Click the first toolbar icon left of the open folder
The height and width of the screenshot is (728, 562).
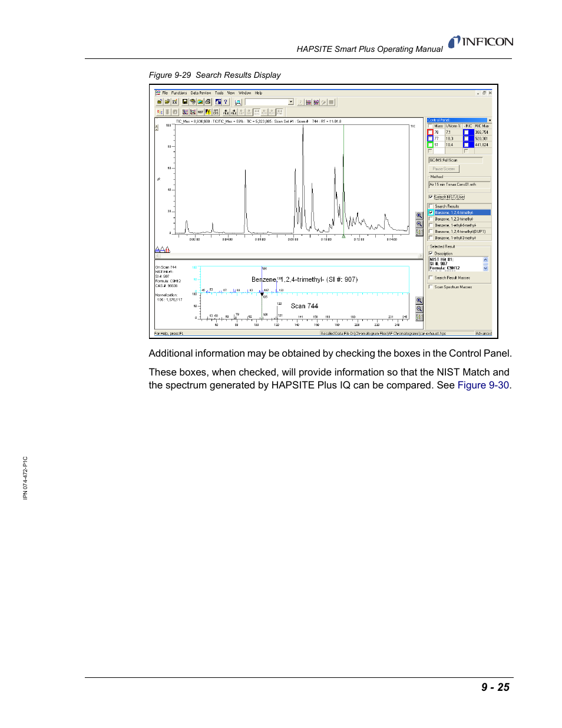point(160,101)
